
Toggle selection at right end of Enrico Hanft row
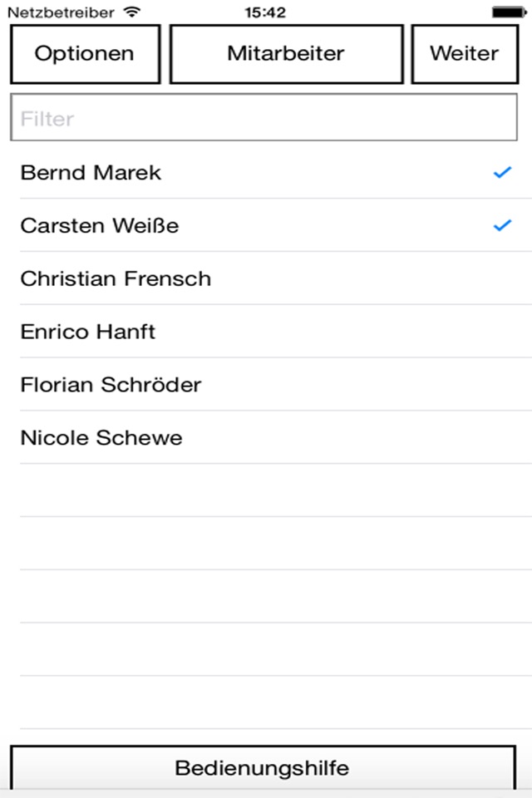(502, 332)
